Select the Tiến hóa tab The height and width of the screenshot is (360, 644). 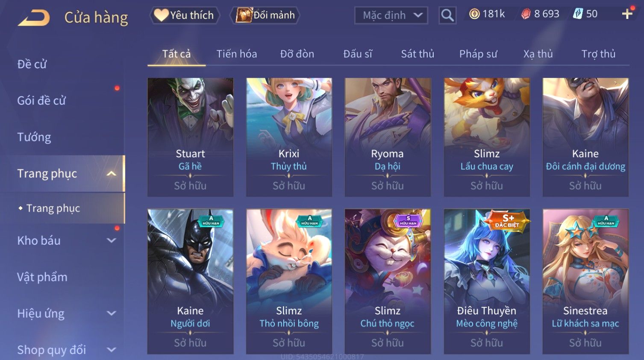click(x=237, y=54)
